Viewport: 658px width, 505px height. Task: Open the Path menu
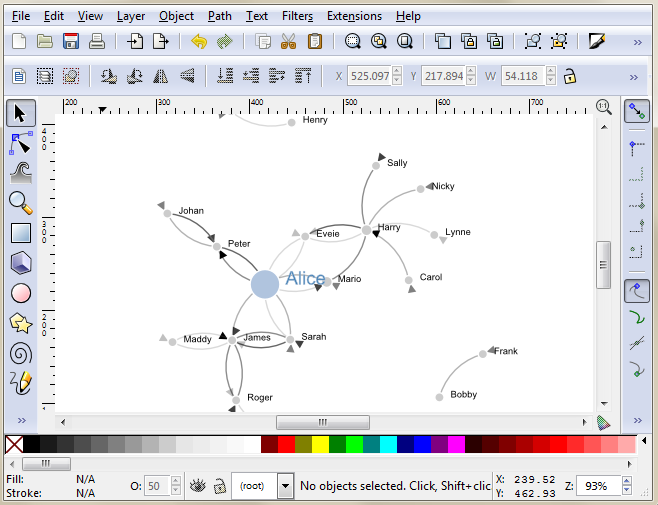(x=219, y=16)
